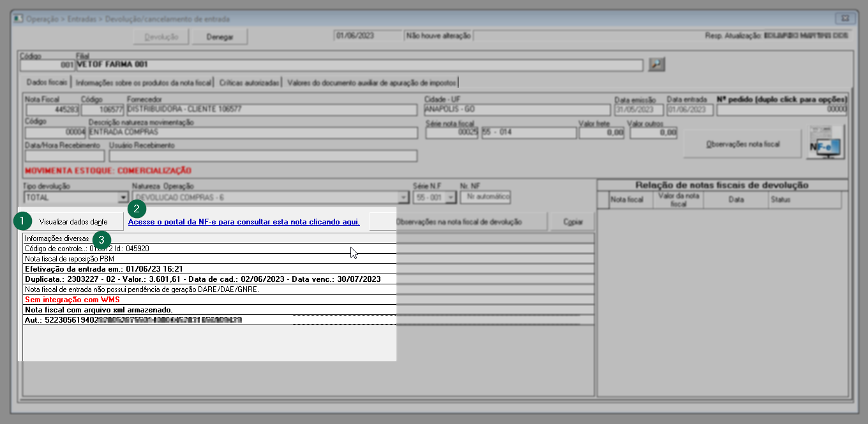Click the Devolução button

[161, 37]
